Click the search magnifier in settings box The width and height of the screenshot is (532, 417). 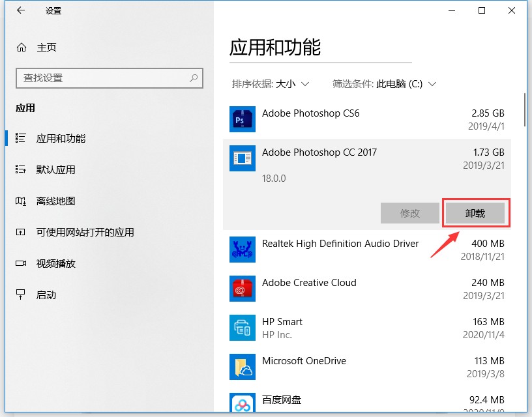(x=194, y=78)
